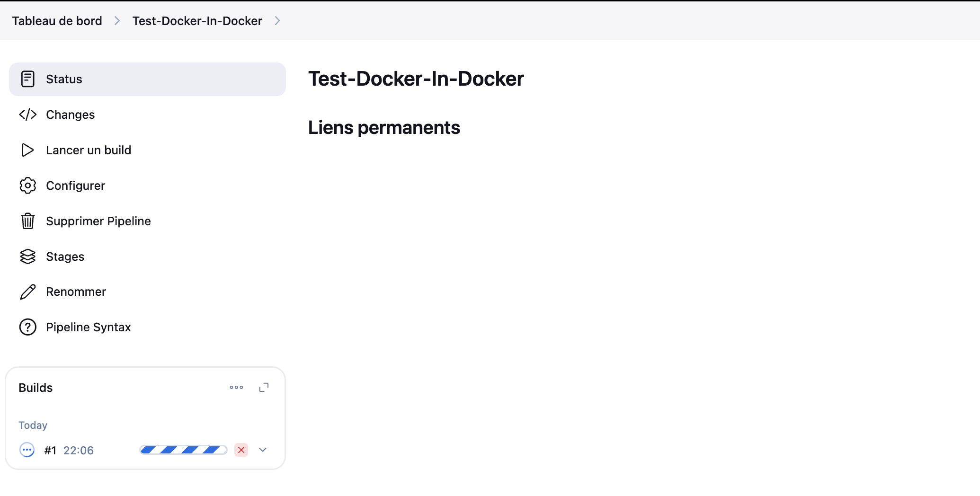Expand the build #1 dropdown chevron
980x496 pixels.
(263, 450)
